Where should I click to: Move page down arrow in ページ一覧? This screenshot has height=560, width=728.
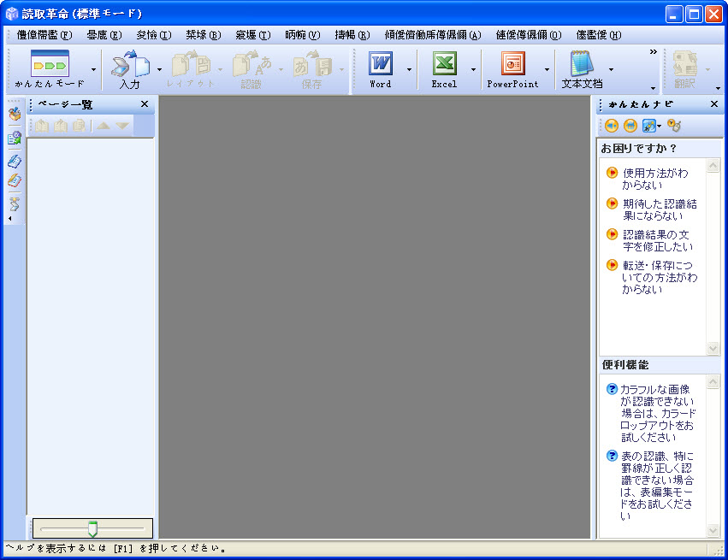[x=122, y=126]
